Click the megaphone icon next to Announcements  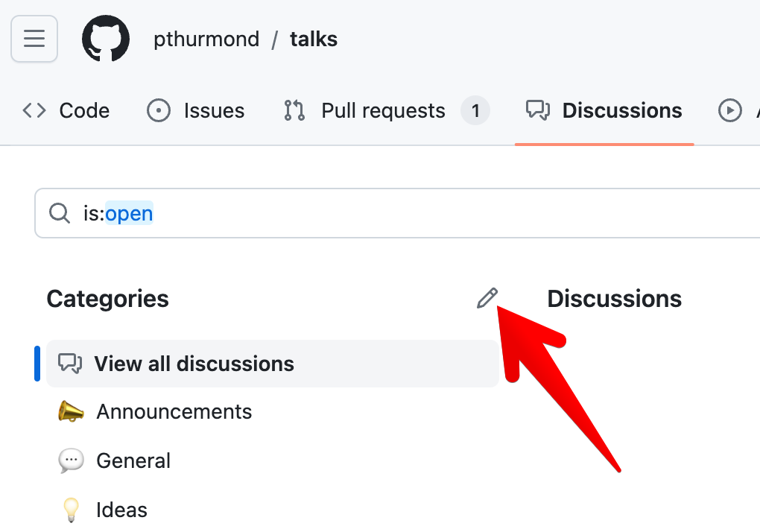point(71,411)
